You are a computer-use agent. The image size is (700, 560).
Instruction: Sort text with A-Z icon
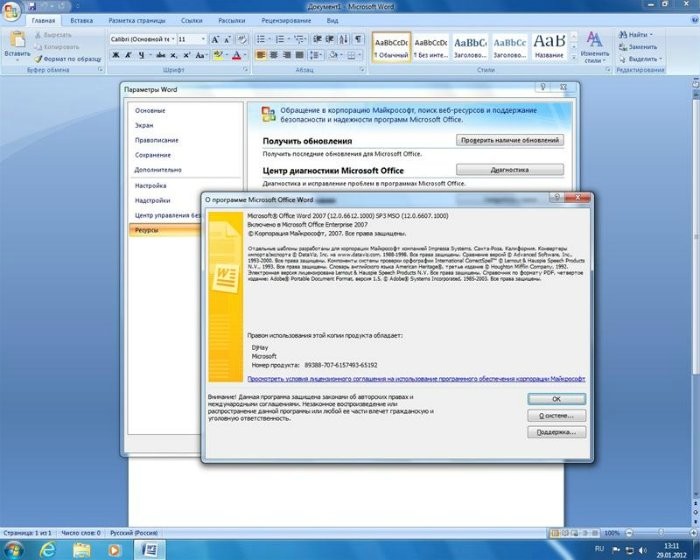343,40
